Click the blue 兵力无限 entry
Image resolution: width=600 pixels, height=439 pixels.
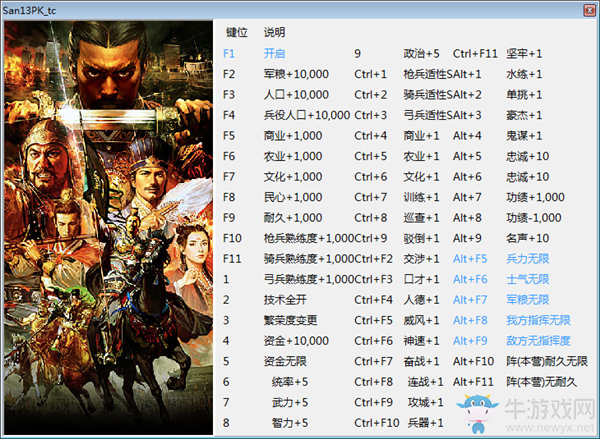(x=528, y=259)
